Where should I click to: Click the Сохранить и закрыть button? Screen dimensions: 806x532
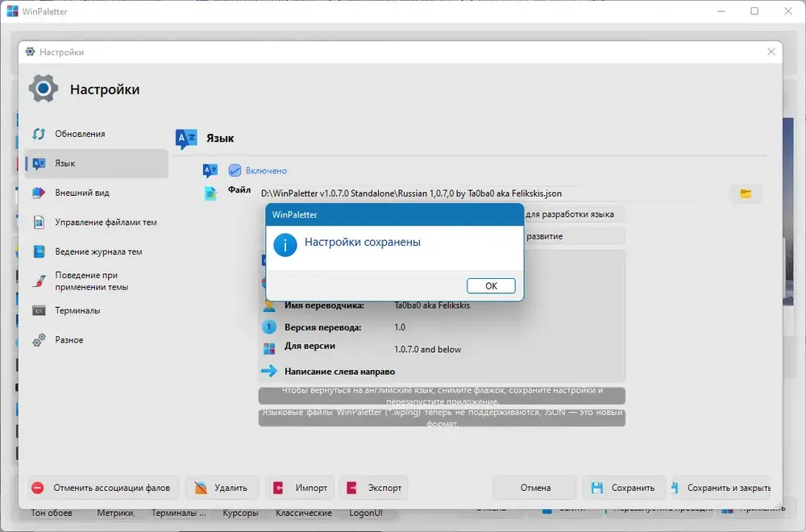click(721, 488)
